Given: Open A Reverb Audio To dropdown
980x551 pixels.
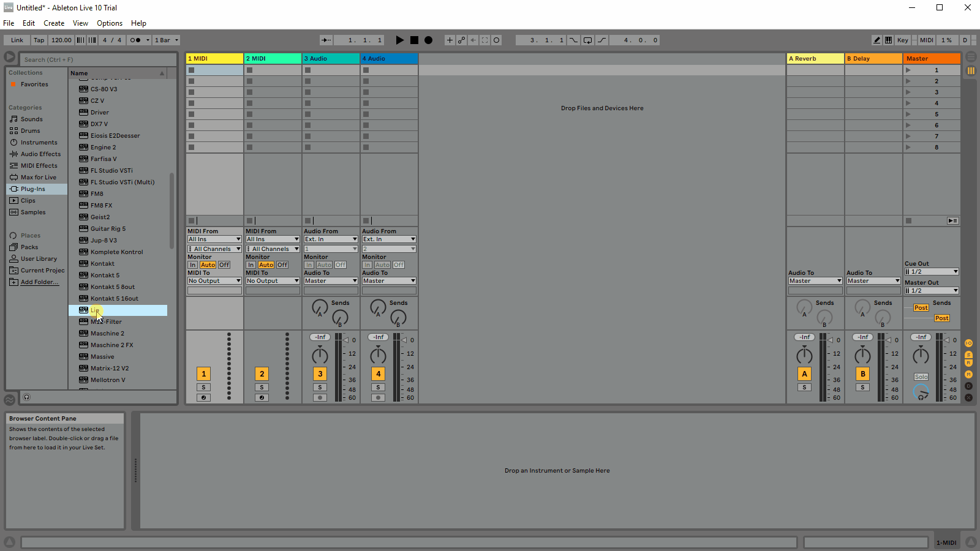Looking at the screenshot, I should [x=815, y=281].
